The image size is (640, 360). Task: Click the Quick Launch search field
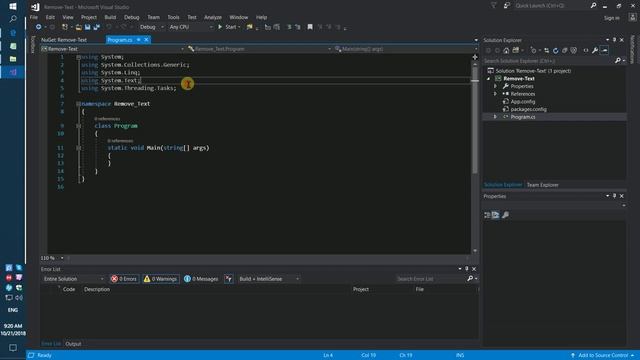[551, 6]
